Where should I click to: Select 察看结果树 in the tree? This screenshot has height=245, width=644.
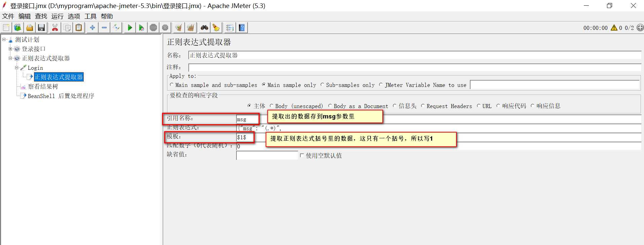tap(43, 87)
